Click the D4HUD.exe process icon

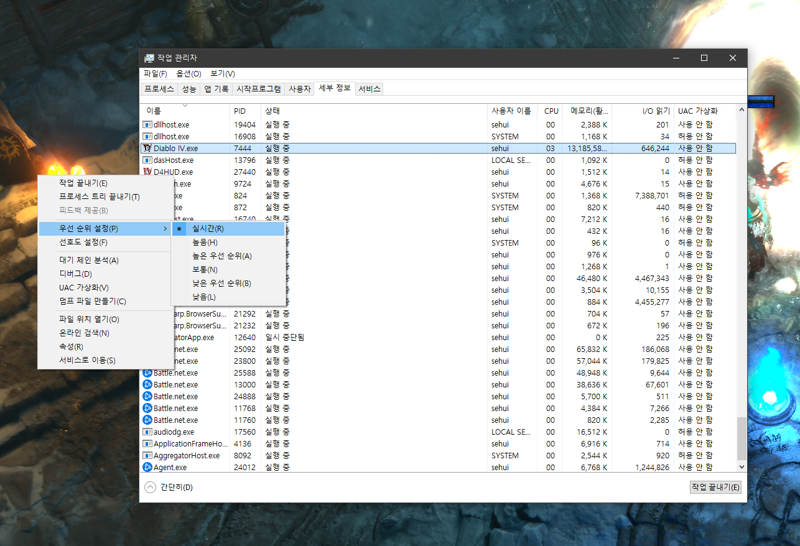coord(147,172)
